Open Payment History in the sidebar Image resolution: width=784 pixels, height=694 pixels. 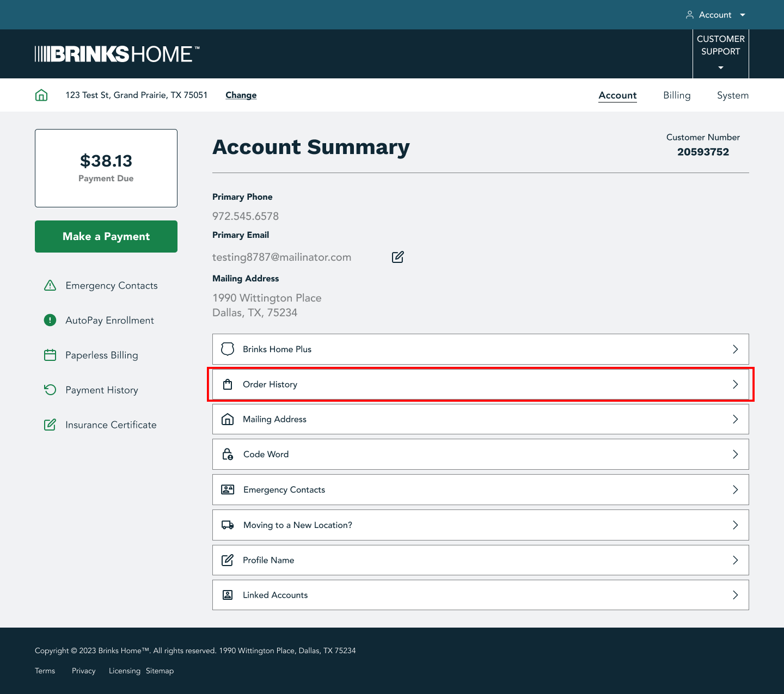pos(102,390)
